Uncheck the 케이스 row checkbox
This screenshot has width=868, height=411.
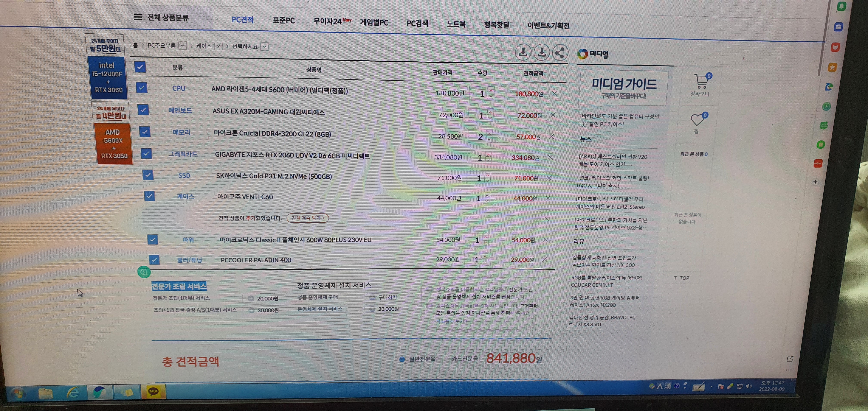149,196
